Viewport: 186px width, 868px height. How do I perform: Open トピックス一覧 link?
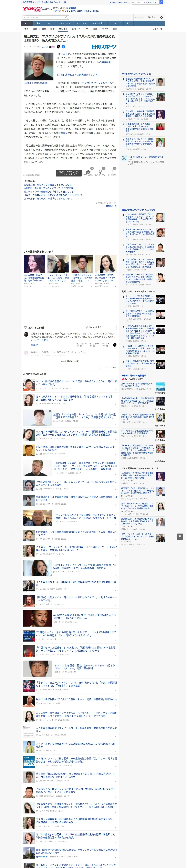(x=155, y=29)
